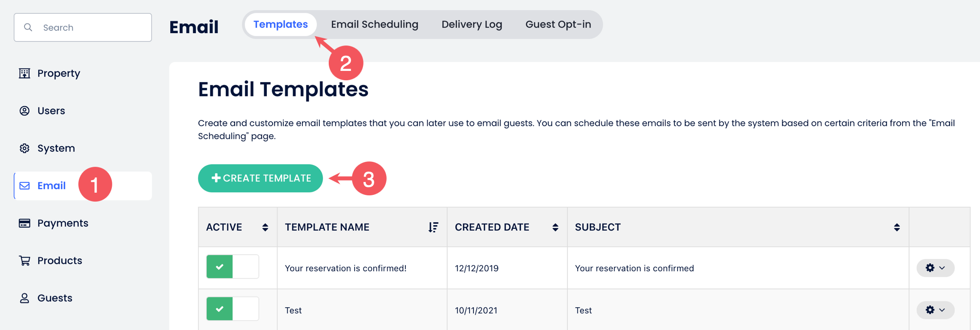Viewport: 980px width, 330px height.
Task: Click the System gear icon
Action: pyautogui.click(x=24, y=148)
